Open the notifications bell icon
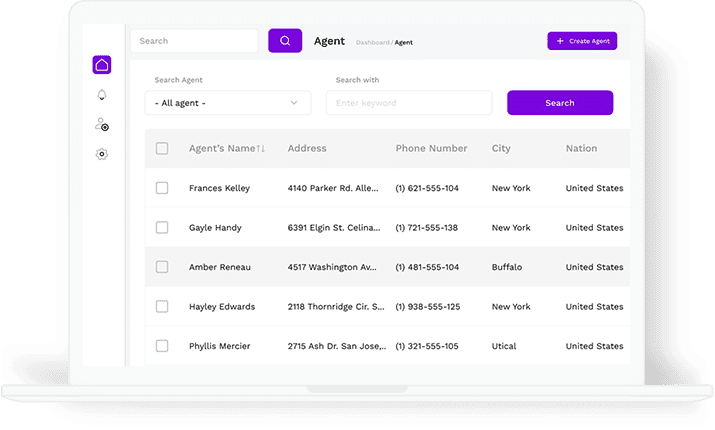This screenshot has width=715, height=430. click(x=101, y=95)
